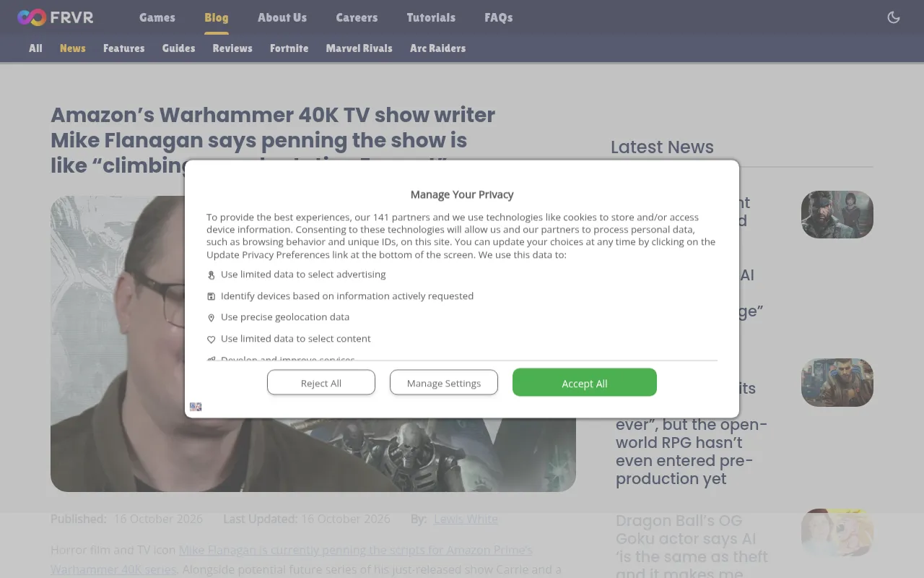Click the precise geolocation pin icon
924x578 pixels.
212,318
